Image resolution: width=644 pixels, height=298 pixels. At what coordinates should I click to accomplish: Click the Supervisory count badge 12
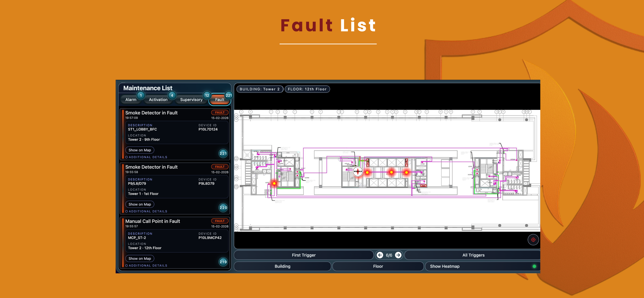click(207, 95)
